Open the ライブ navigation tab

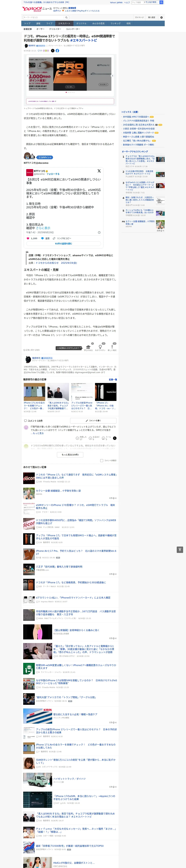(x=49, y=24)
